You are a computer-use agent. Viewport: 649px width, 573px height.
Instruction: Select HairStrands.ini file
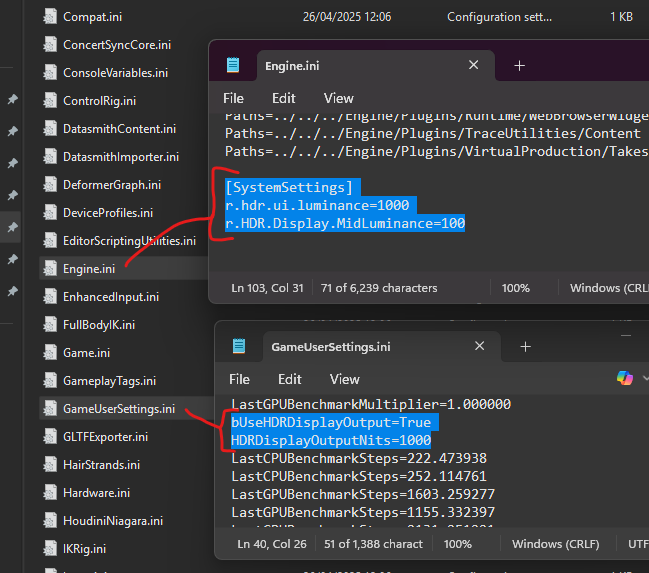point(101,465)
